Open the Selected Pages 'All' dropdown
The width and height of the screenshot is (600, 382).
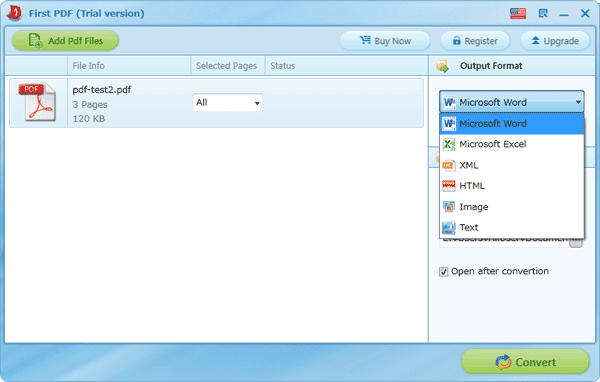(228, 103)
